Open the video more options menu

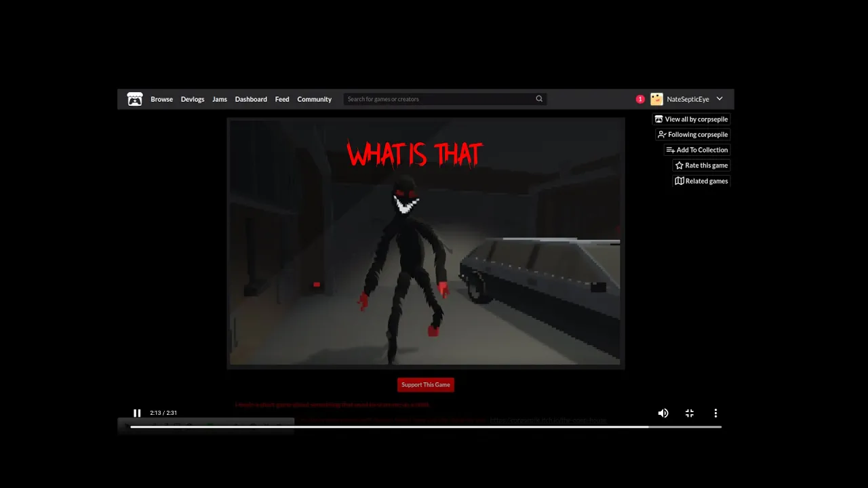click(x=715, y=413)
